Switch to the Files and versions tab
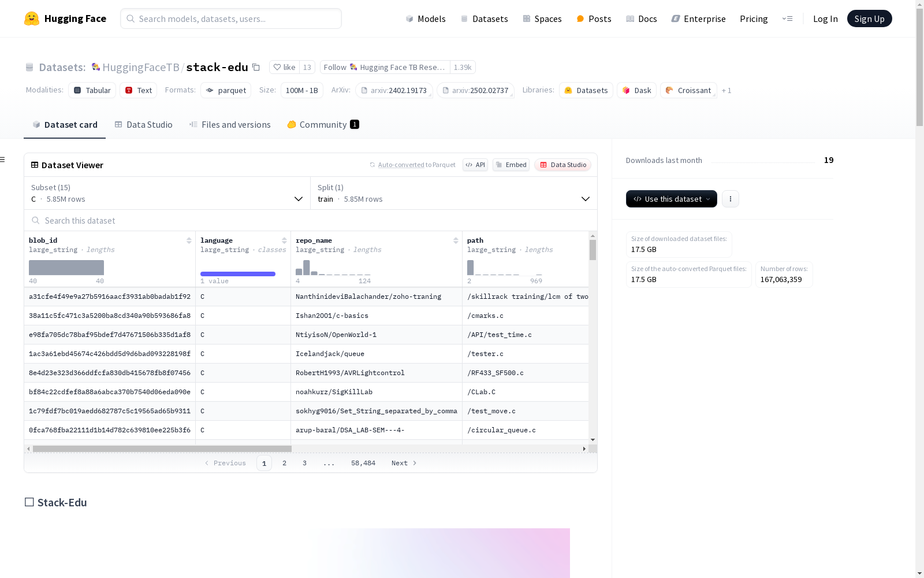This screenshot has height=578, width=924. click(230, 125)
